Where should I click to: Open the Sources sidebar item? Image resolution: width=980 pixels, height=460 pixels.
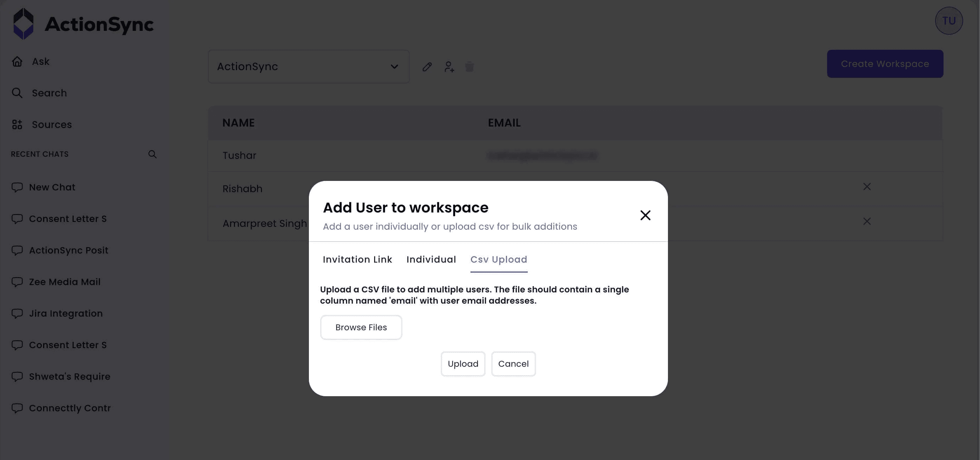(x=51, y=124)
